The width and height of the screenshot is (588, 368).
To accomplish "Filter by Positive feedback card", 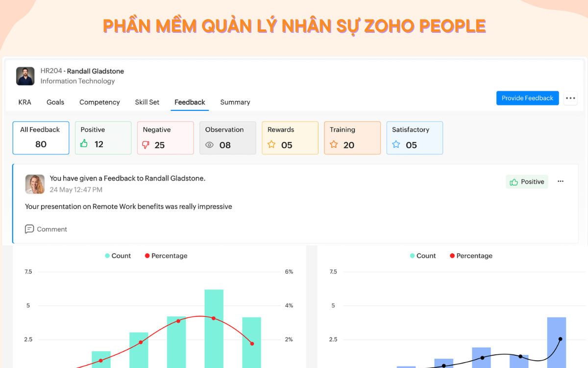I will [x=103, y=138].
